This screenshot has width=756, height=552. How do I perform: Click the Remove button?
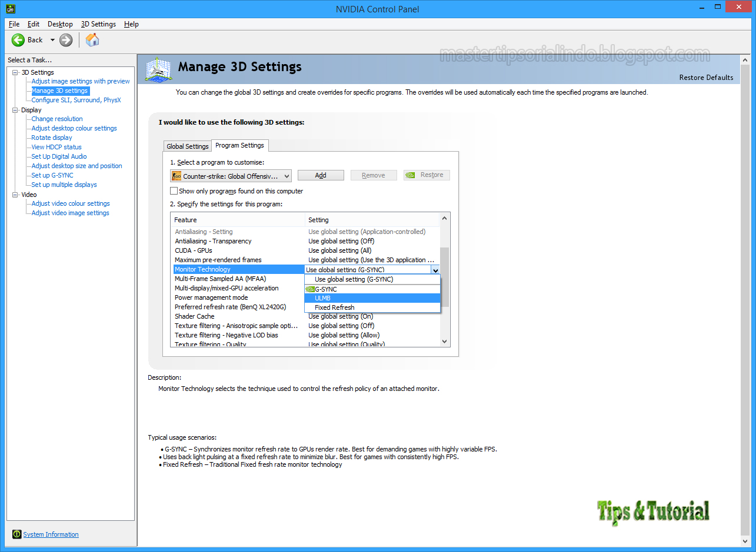point(374,175)
